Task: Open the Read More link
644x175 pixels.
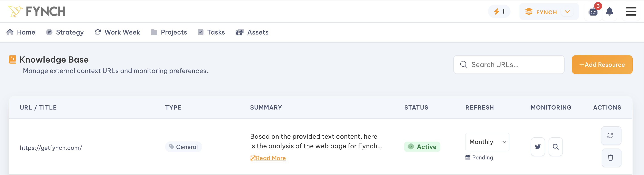Action: tap(268, 158)
